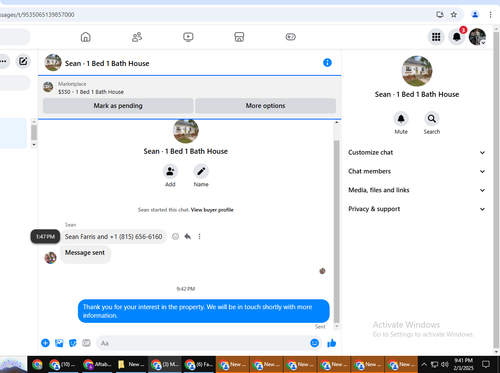Open the Facebook menu grid icon
The image size is (500, 373).
[436, 37]
